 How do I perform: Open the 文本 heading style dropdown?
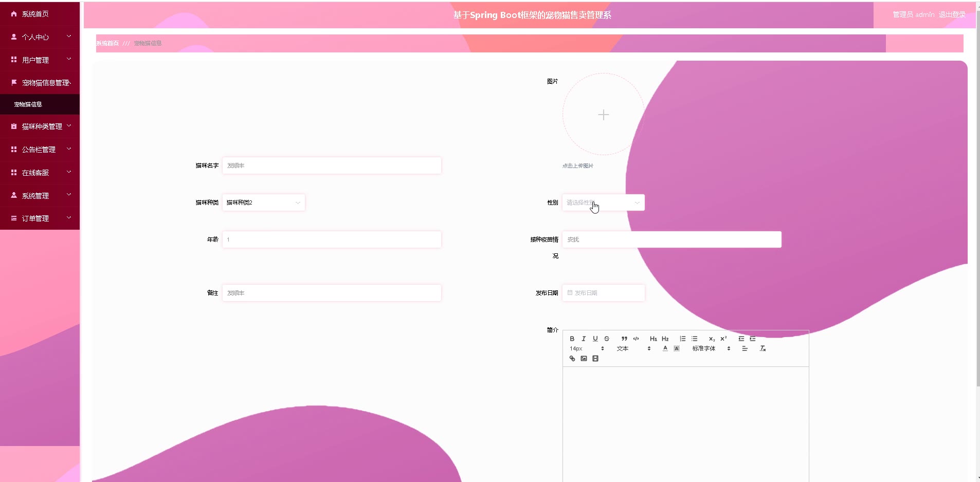click(x=634, y=348)
